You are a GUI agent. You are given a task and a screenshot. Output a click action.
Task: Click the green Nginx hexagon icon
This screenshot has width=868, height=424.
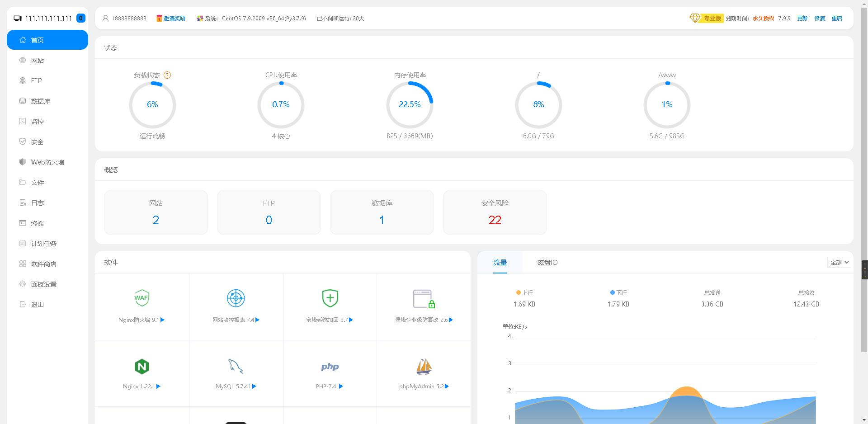[142, 367]
